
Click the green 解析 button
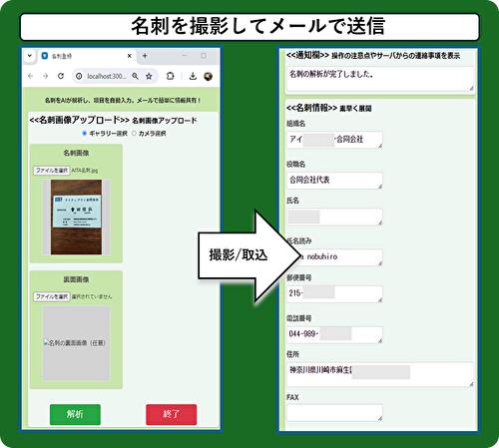pyautogui.click(x=75, y=414)
